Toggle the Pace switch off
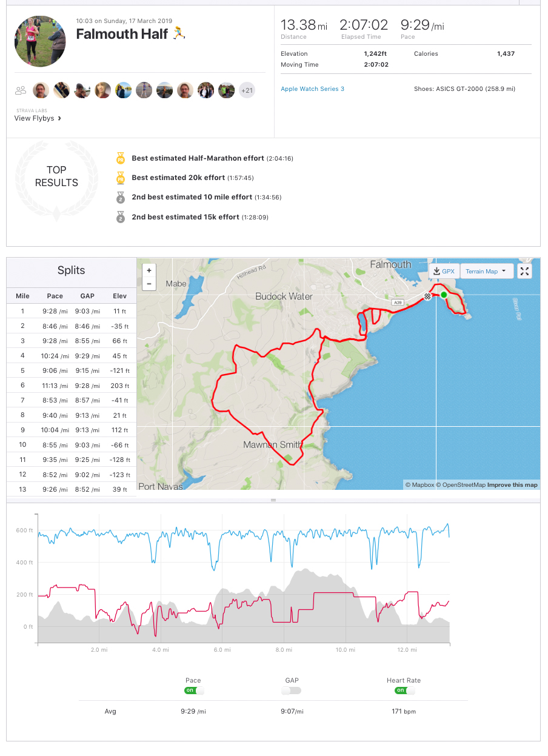The image size is (548, 756). [194, 691]
